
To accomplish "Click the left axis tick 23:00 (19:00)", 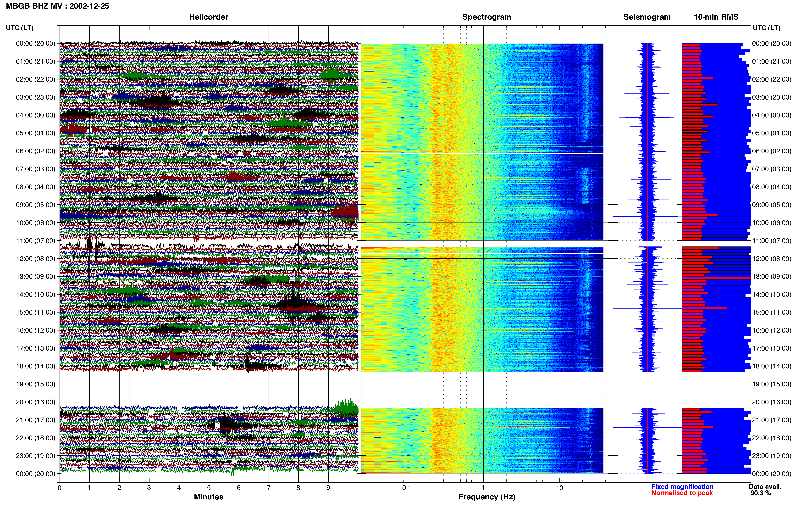I will (36, 456).
